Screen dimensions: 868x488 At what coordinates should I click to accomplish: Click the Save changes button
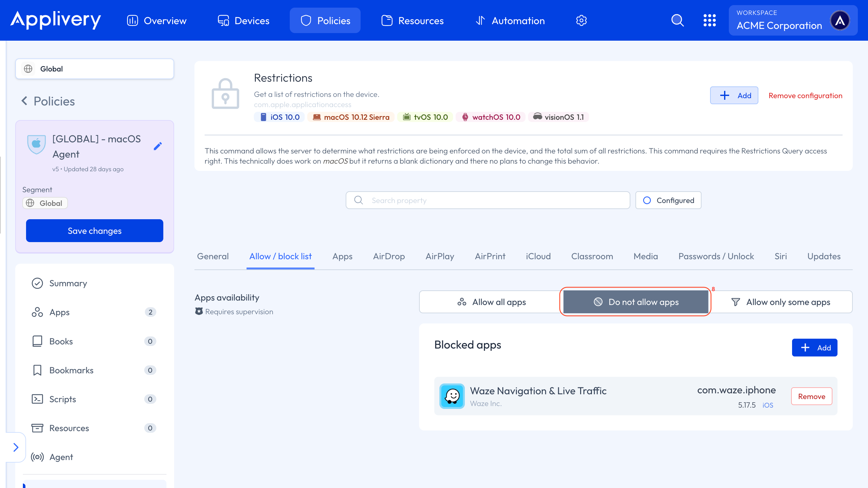94,231
